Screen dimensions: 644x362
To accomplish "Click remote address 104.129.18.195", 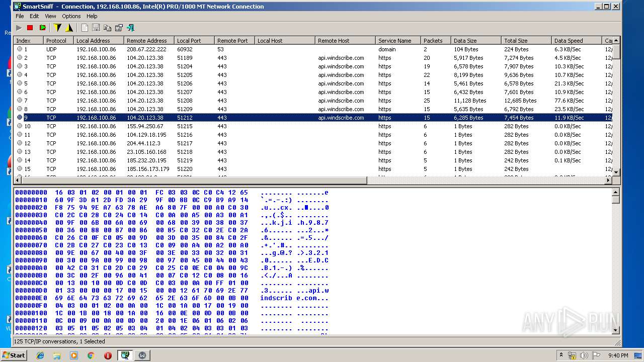I will (146, 135).
